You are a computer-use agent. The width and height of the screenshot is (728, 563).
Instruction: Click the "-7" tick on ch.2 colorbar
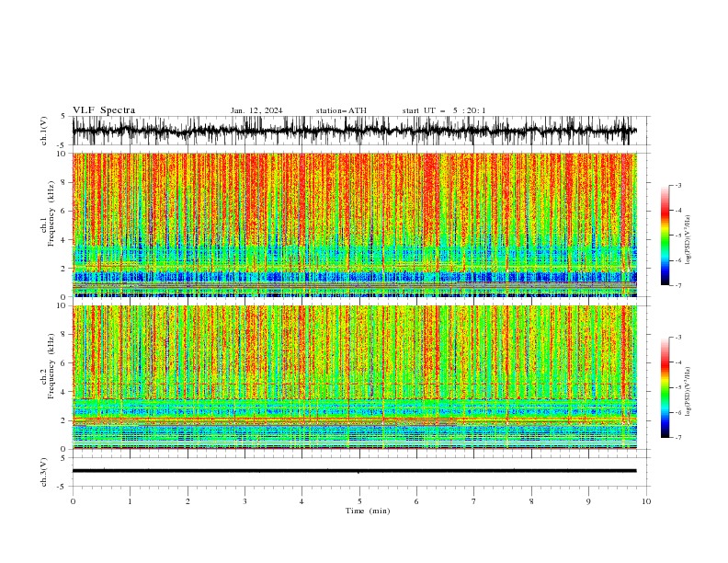(678, 438)
